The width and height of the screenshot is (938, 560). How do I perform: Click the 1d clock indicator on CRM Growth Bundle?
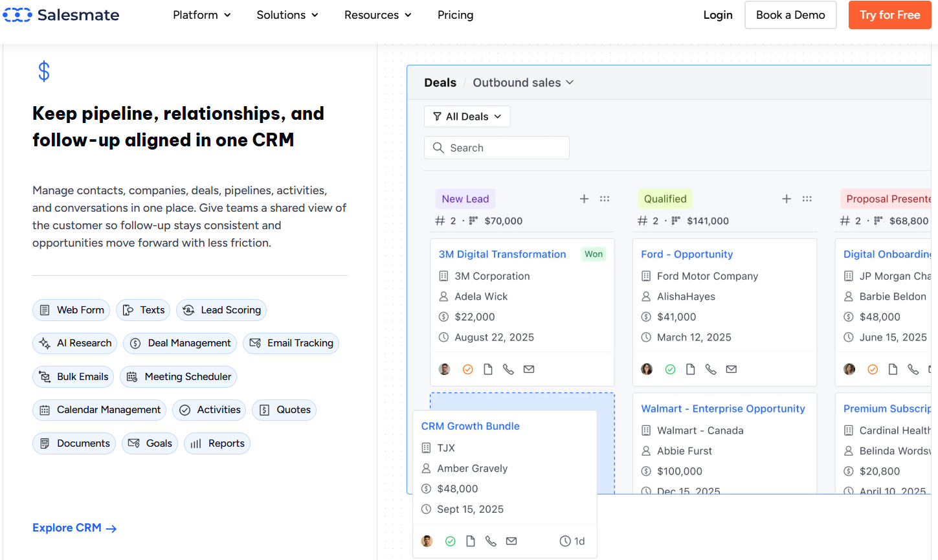pos(572,541)
